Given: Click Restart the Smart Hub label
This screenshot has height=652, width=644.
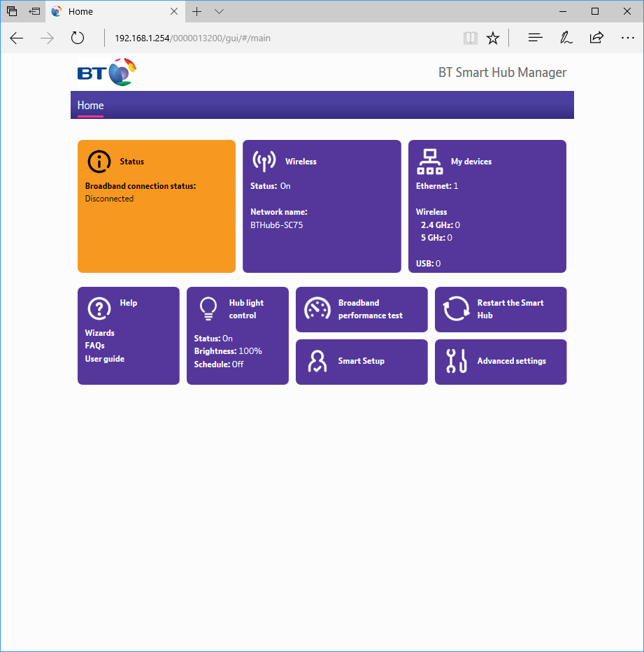Looking at the screenshot, I should [x=510, y=309].
